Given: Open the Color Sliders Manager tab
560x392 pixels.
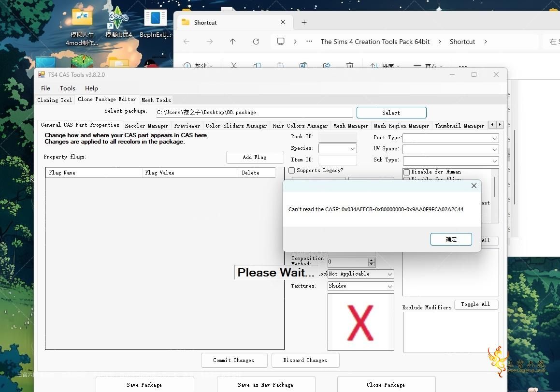Looking at the screenshot, I should point(236,126).
